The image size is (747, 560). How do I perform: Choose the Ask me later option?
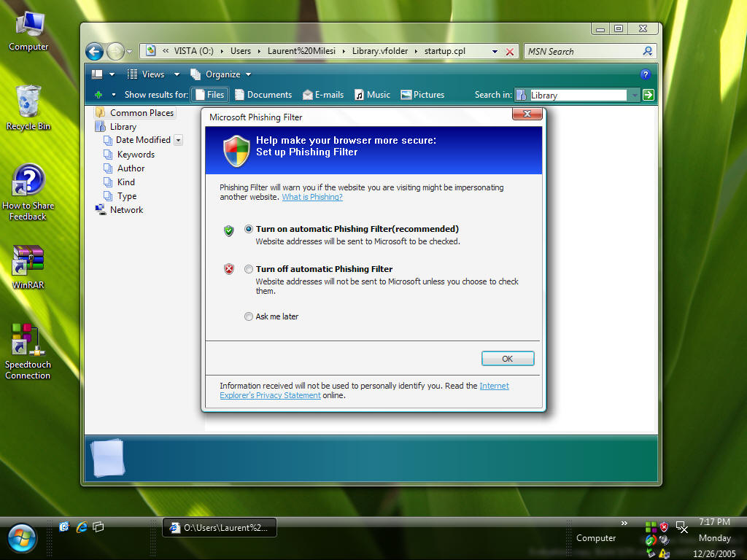pyautogui.click(x=249, y=316)
